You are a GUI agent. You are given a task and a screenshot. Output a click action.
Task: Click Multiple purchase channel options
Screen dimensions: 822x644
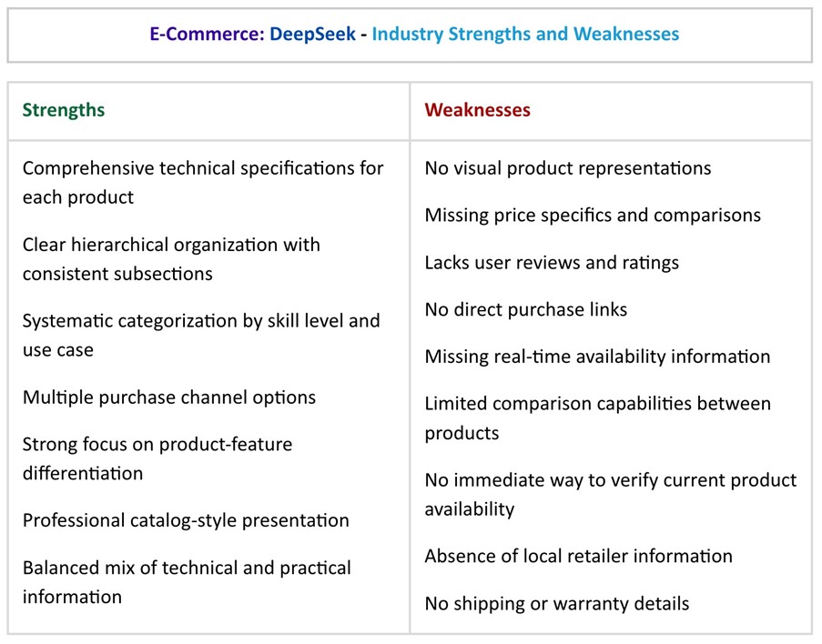(x=169, y=397)
